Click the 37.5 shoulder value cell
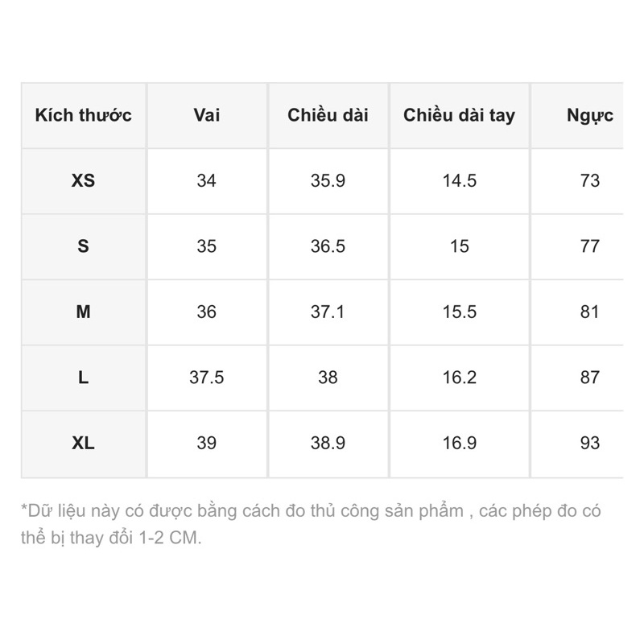 pyautogui.click(x=207, y=378)
